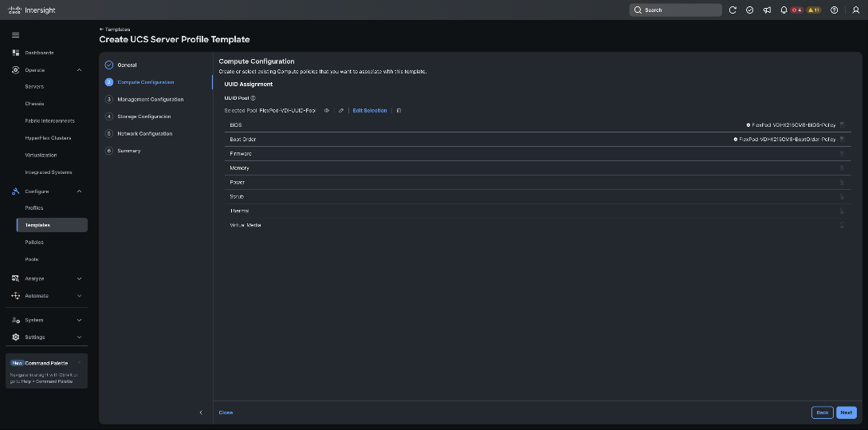Click the policy icon on the Boot Order row

pyautogui.click(x=842, y=139)
